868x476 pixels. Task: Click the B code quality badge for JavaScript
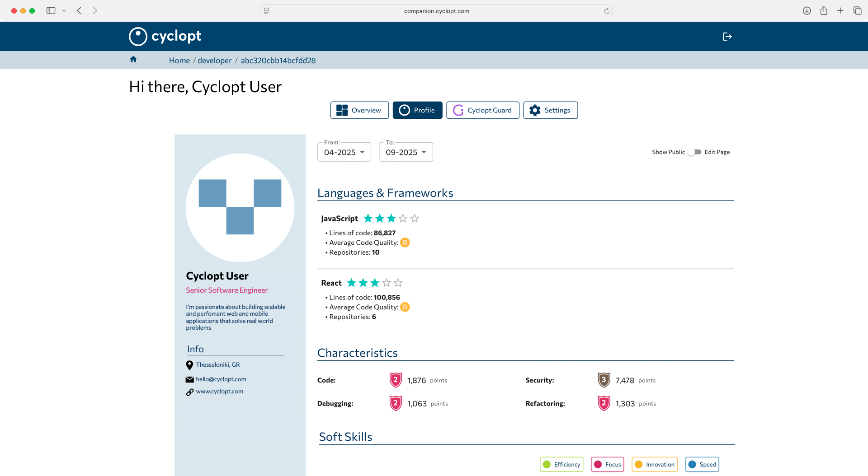[405, 243]
